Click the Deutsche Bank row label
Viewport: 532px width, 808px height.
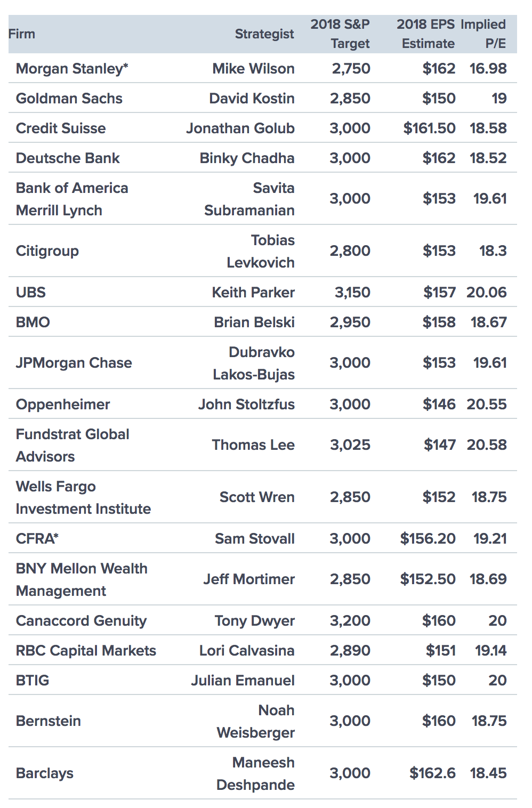point(68,158)
